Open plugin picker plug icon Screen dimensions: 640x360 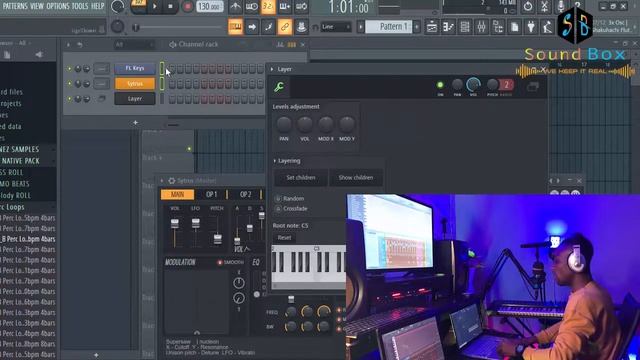coord(531,27)
